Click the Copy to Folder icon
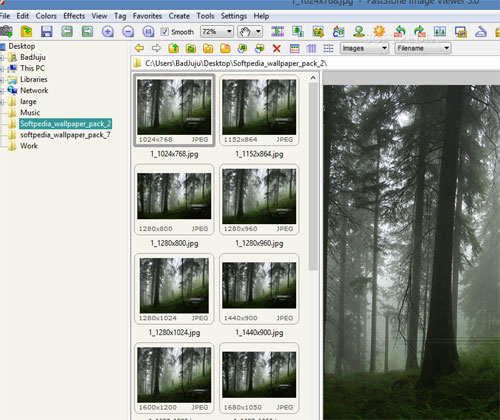This screenshot has width=500, height=420. tap(242, 48)
